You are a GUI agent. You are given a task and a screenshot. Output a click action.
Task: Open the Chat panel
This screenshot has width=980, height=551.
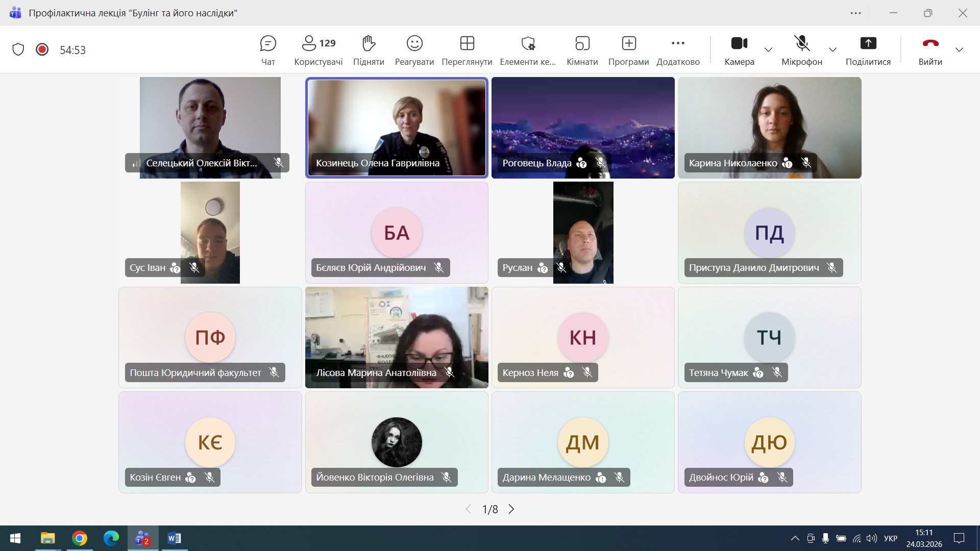[268, 50]
